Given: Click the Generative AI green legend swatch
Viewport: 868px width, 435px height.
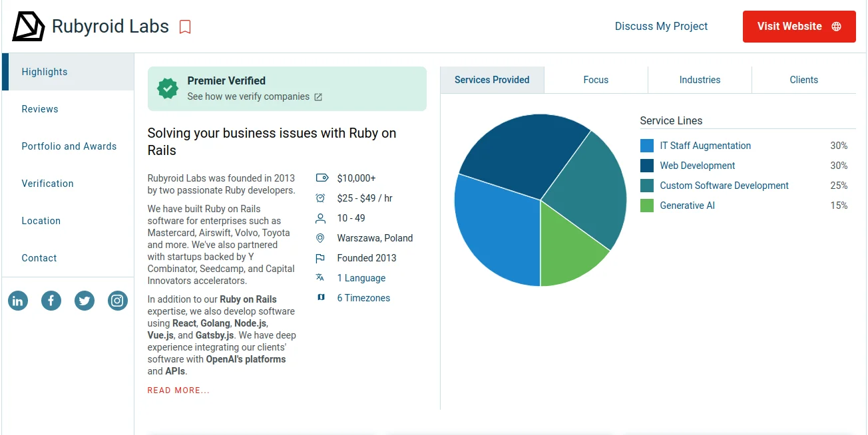Looking at the screenshot, I should pos(647,206).
